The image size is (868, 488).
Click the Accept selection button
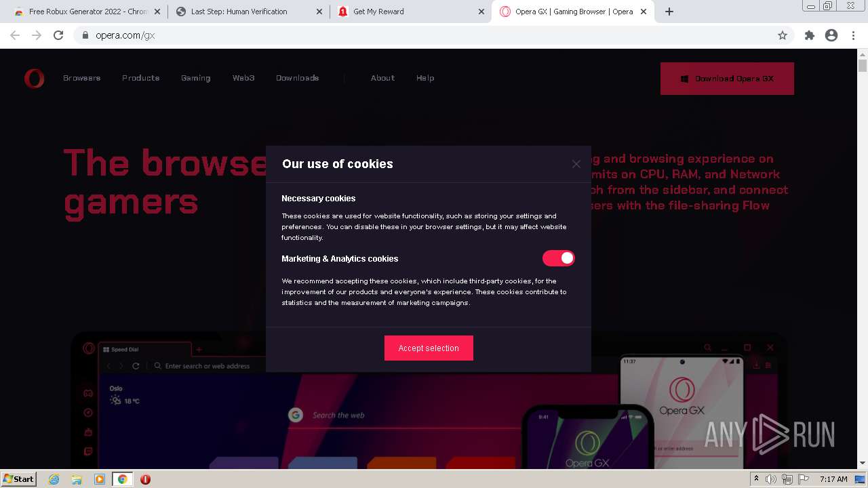click(x=429, y=348)
